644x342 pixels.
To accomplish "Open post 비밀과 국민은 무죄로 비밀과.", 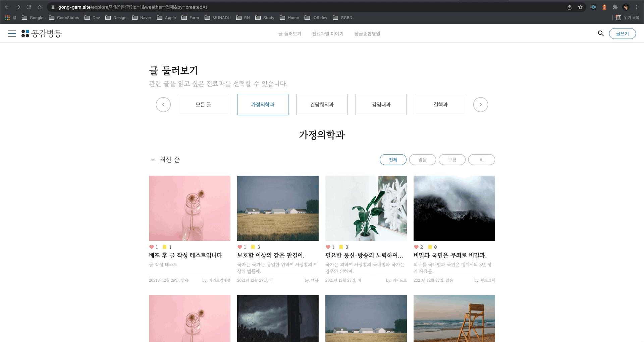I will pyautogui.click(x=450, y=255).
